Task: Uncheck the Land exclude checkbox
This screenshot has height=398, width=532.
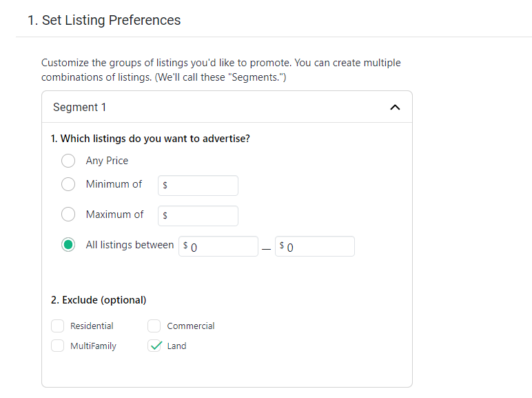Action: pyautogui.click(x=154, y=346)
